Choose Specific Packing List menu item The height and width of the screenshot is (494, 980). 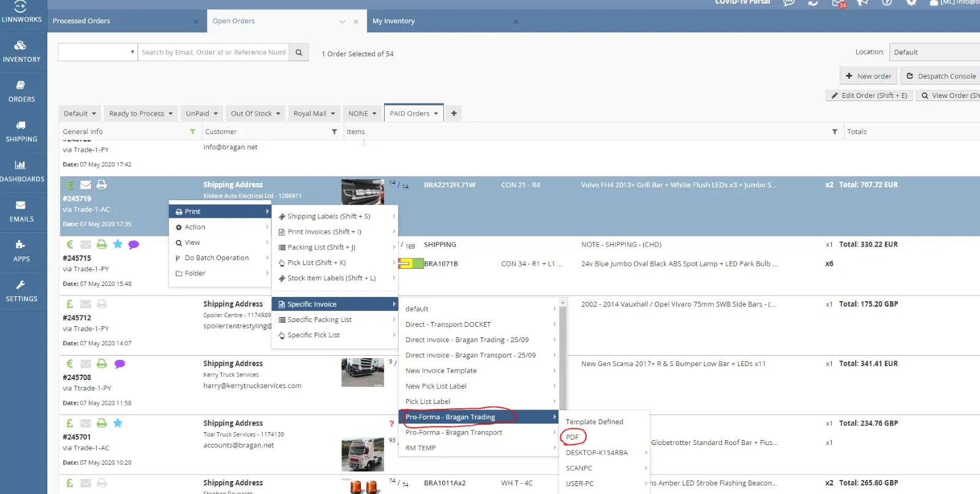click(334, 320)
